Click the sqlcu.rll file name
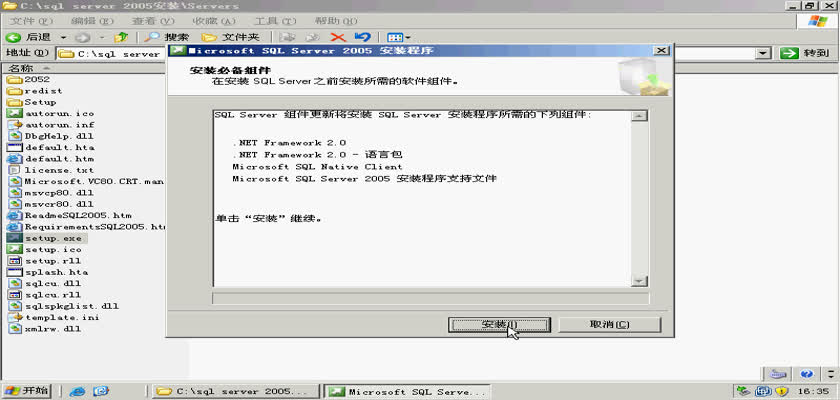The image size is (840, 400). [53, 295]
